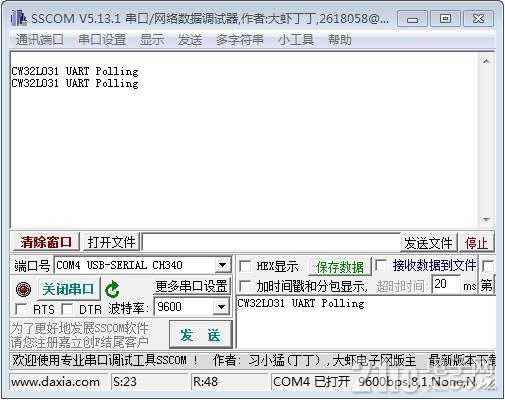This screenshot has width=505, height=400.
Task: Enable 接收数据到文件 checkbox
Action: (381, 266)
